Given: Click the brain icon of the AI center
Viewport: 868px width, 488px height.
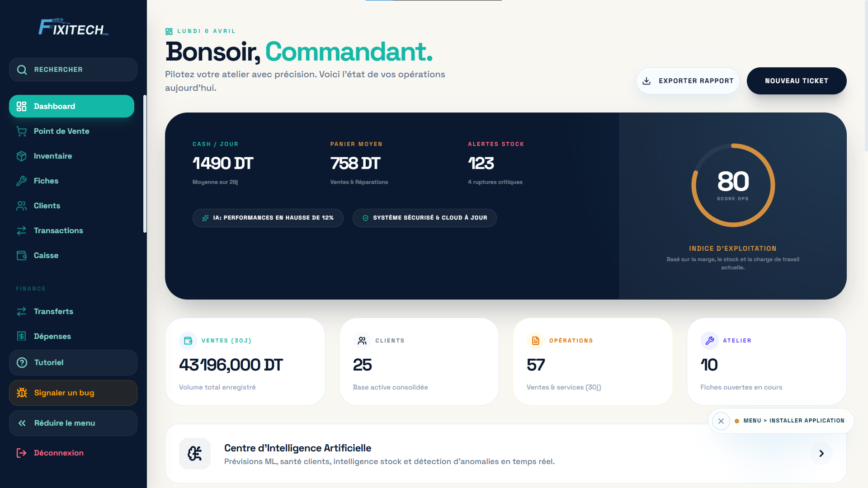Looking at the screenshot, I should tap(195, 453).
